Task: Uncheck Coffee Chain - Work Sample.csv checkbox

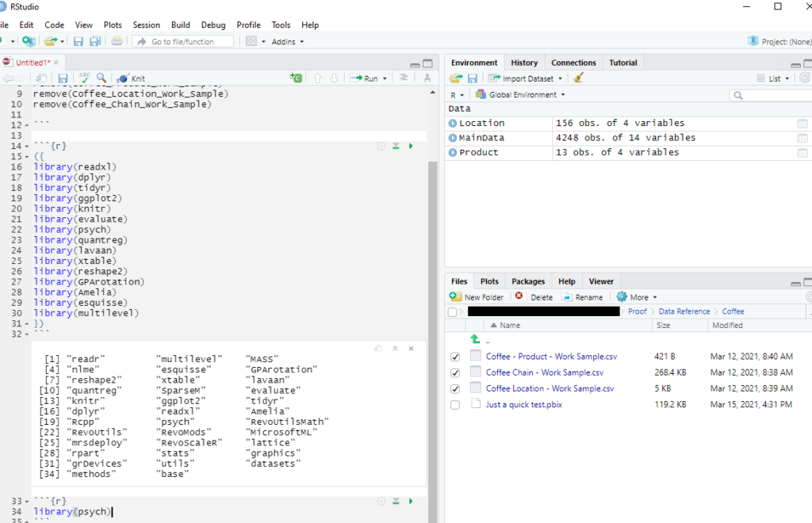Action: (454, 372)
